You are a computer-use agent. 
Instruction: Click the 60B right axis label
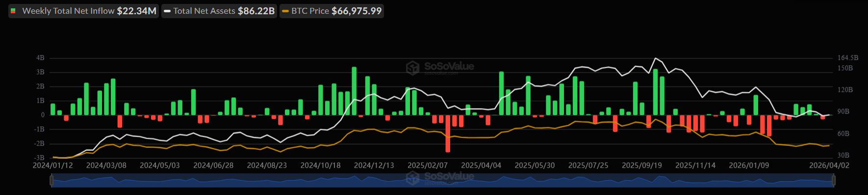843,134
